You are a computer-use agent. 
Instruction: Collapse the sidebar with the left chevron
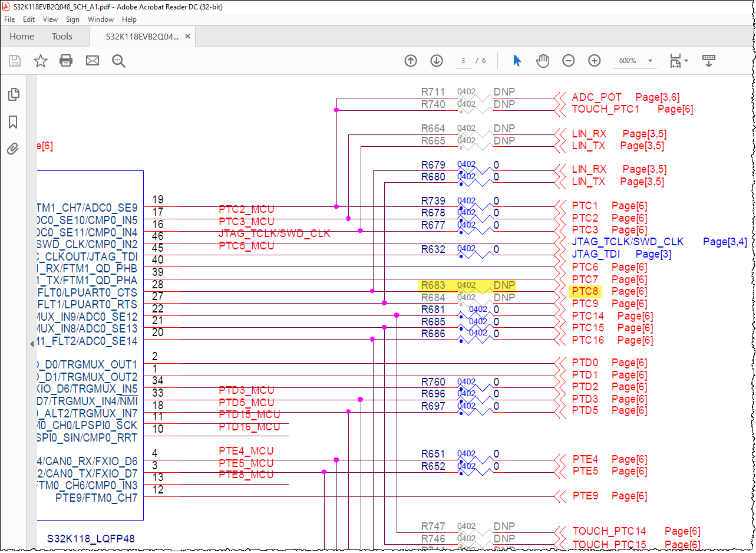32,345
